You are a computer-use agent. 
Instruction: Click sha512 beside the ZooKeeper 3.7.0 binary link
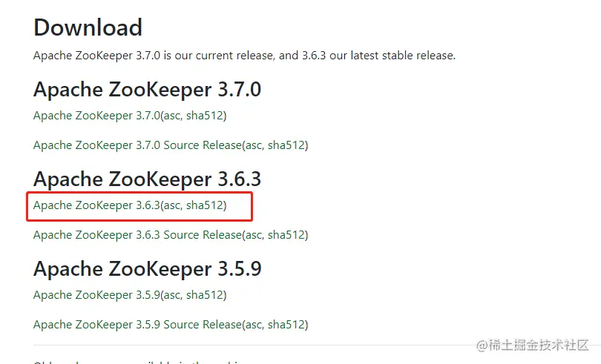pos(205,116)
